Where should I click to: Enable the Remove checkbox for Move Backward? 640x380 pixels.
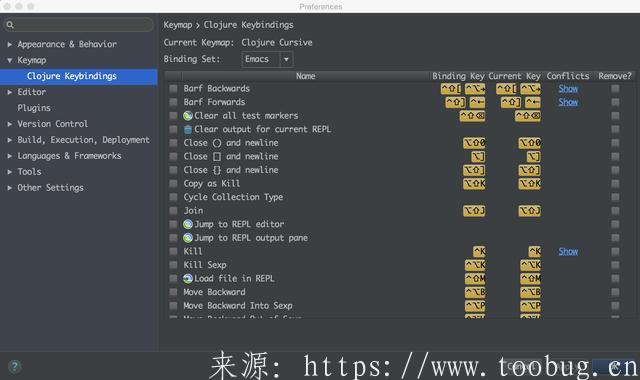pyautogui.click(x=615, y=292)
